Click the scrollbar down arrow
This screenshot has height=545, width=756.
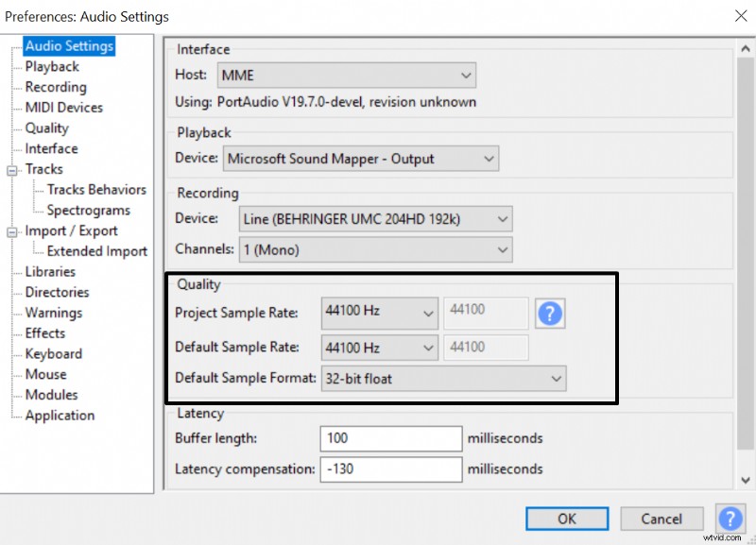point(745,480)
